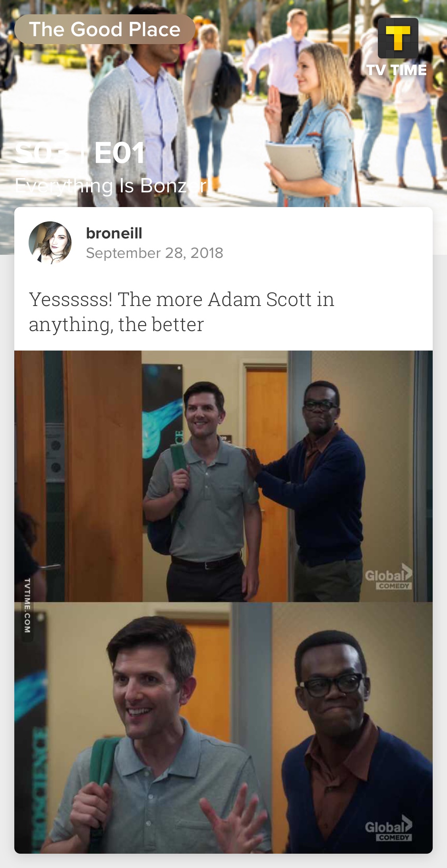Select the comment text about Adam Scott
The height and width of the screenshot is (868, 447).
point(182,312)
